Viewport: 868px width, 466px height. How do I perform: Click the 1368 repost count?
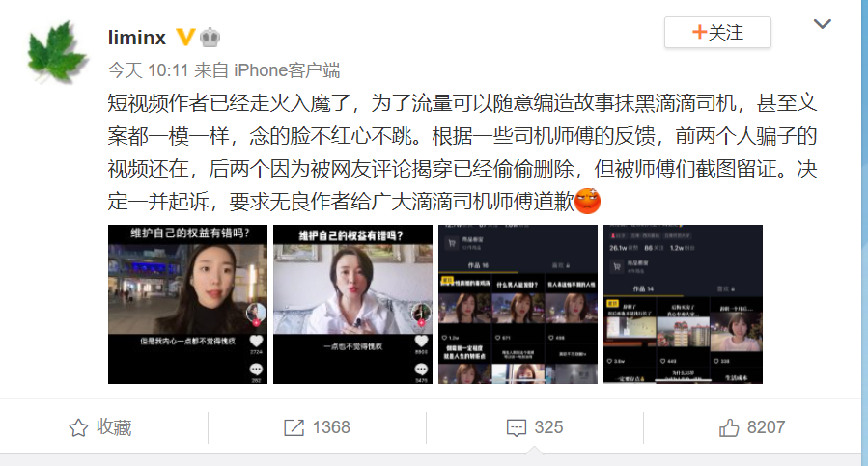click(331, 427)
